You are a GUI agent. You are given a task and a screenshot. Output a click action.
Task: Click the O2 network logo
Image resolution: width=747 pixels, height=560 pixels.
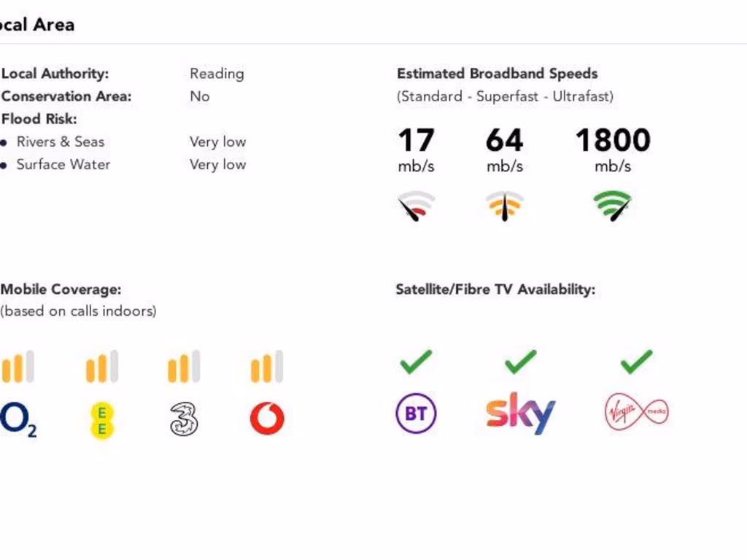(x=18, y=420)
